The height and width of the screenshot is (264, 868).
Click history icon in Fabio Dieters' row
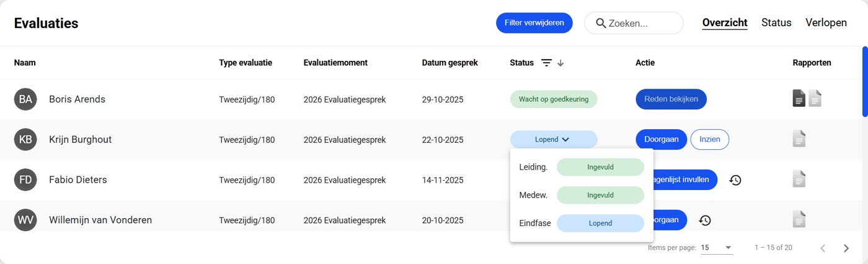click(x=735, y=180)
